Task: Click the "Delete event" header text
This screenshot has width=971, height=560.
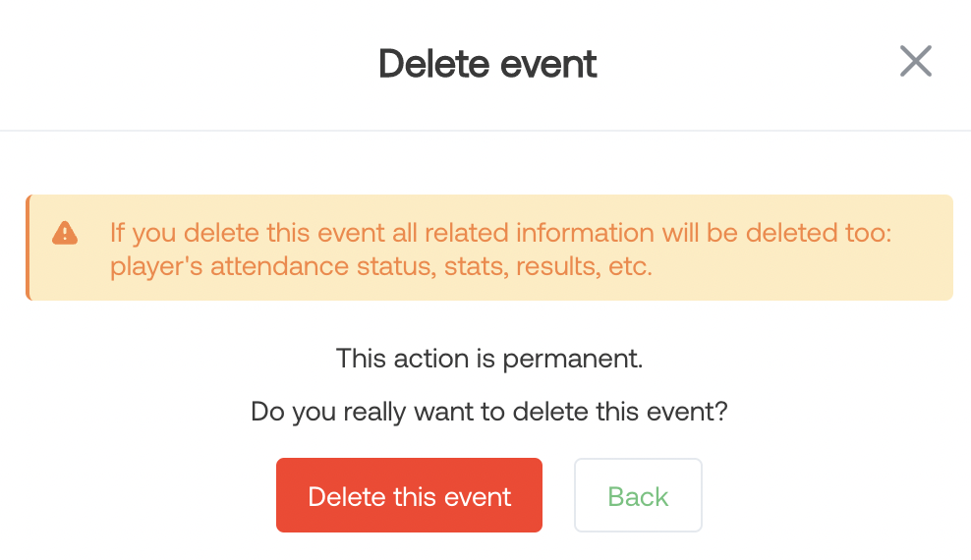Action: click(x=487, y=64)
